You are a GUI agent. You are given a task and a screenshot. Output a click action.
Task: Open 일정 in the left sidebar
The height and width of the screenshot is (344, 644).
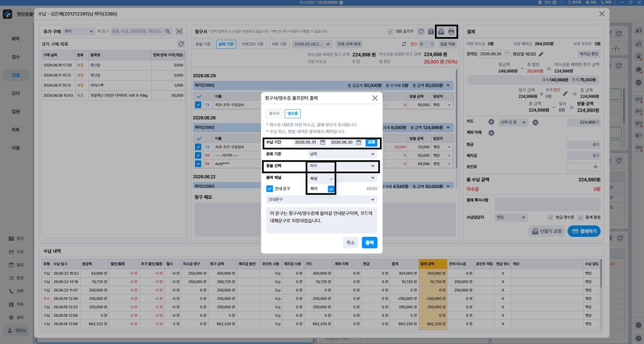[16, 265]
